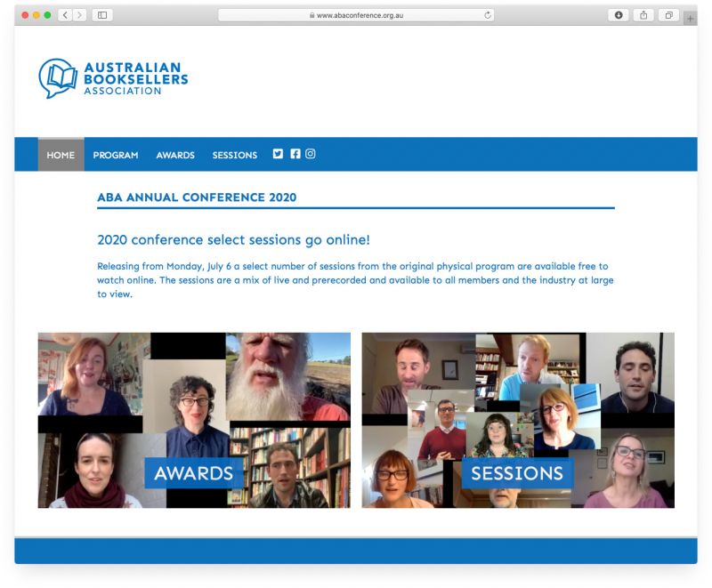Image resolution: width=712 pixels, height=588 pixels.
Task: Select the HOME navigation tab
Action: [61, 155]
